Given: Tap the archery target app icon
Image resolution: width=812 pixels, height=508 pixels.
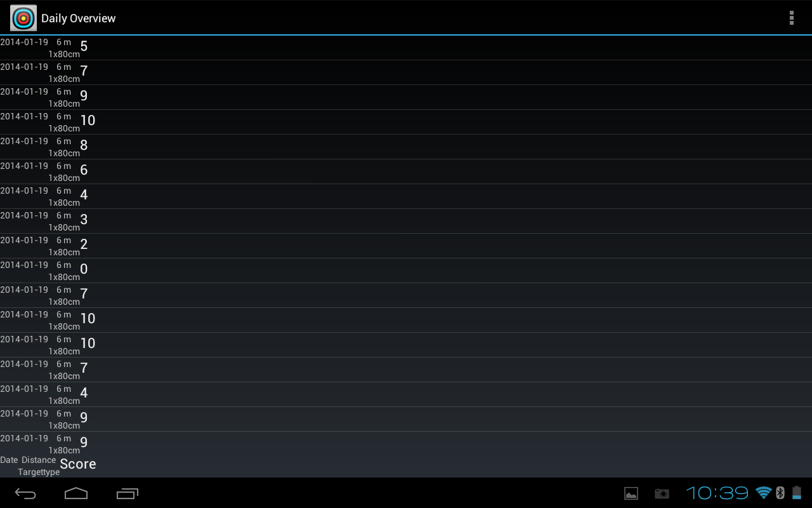Looking at the screenshot, I should point(23,18).
